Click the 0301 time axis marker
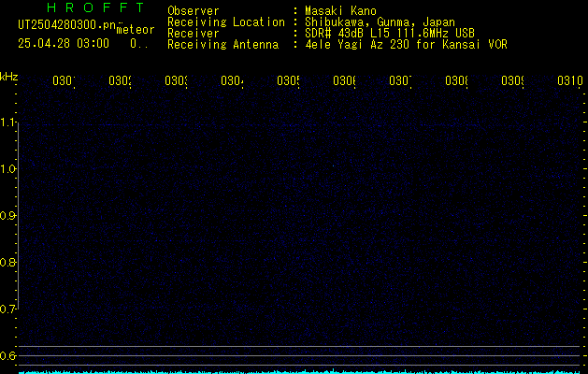The width and height of the screenshot is (588, 374). 64,80
